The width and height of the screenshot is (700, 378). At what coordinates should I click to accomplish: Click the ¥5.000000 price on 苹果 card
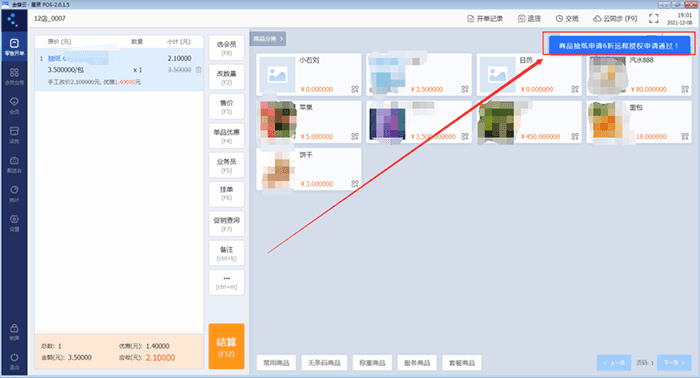(x=317, y=137)
